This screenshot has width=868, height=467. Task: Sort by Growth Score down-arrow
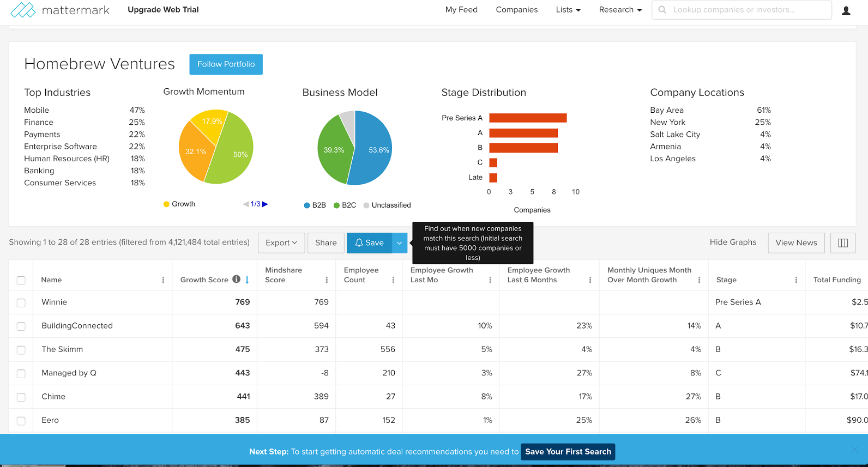pos(247,280)
